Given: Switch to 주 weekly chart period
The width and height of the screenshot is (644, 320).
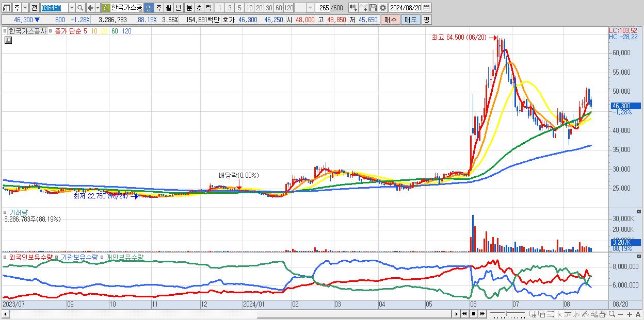Looking at the screenshot, I should 158,8.
